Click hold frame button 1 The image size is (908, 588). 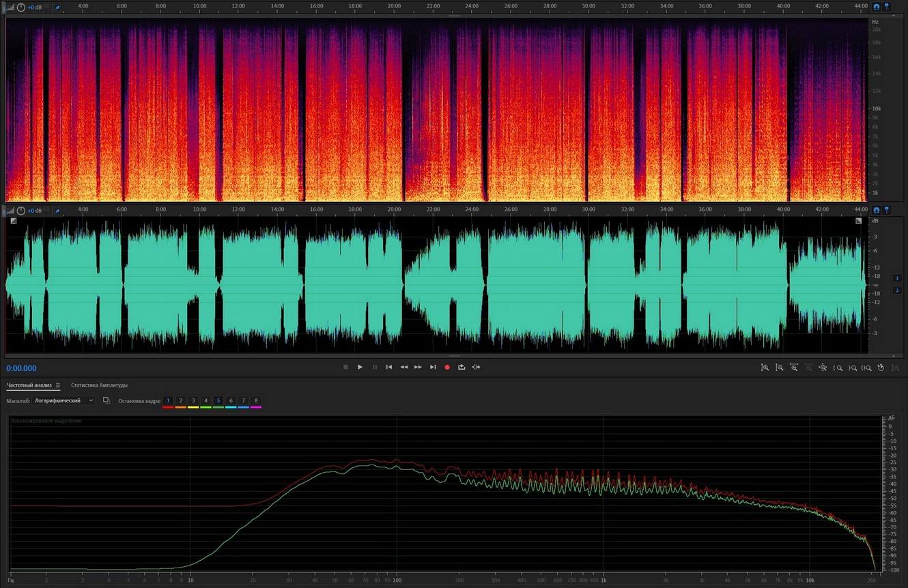point(168,400)
